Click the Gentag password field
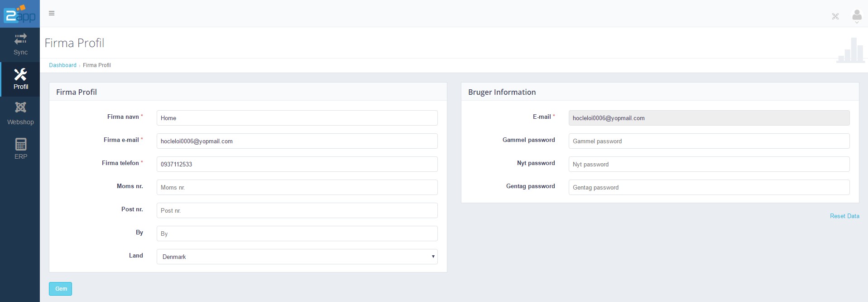868x302 pixels. click(709, 187)
